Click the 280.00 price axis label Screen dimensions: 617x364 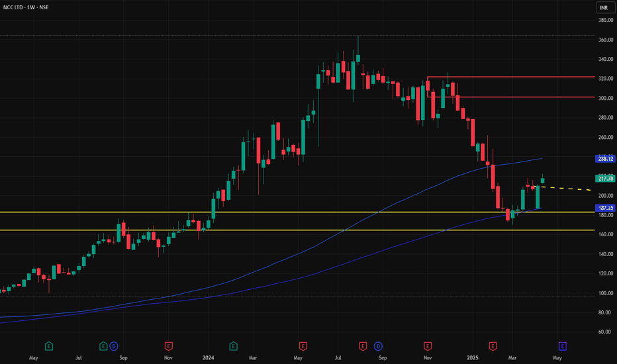(x=606, y=118)
